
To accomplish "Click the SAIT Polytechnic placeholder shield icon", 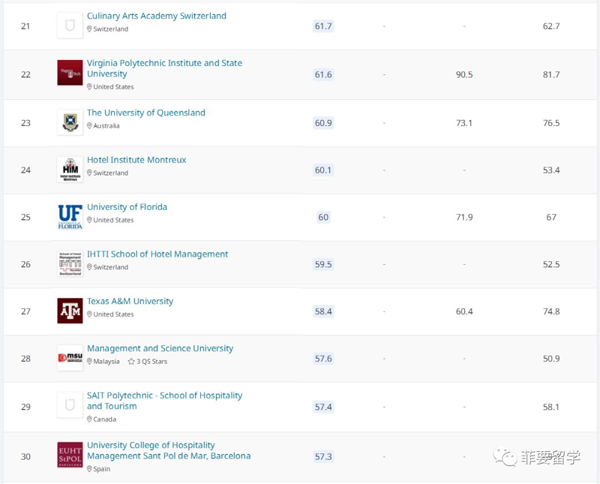I will click(70, 405).
